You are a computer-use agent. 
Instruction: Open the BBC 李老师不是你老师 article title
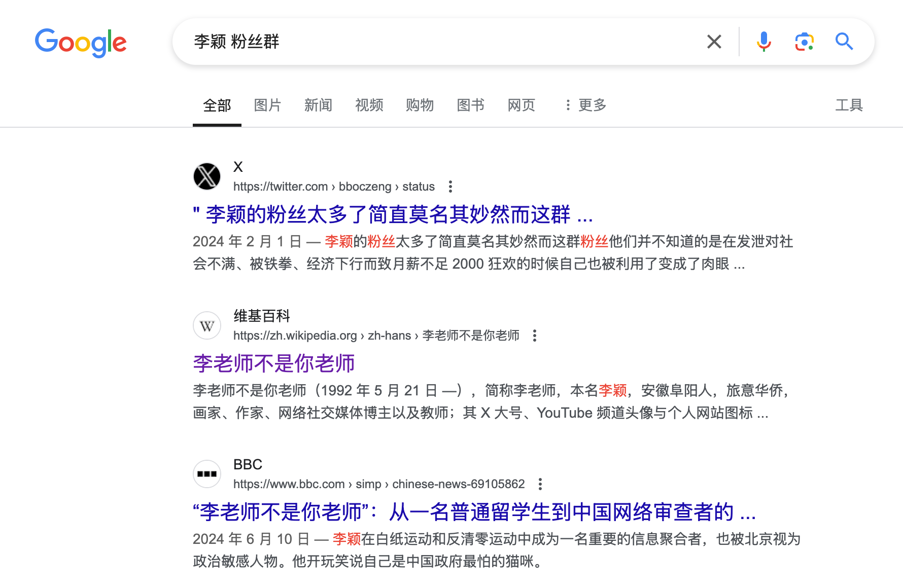click(474, 512)
